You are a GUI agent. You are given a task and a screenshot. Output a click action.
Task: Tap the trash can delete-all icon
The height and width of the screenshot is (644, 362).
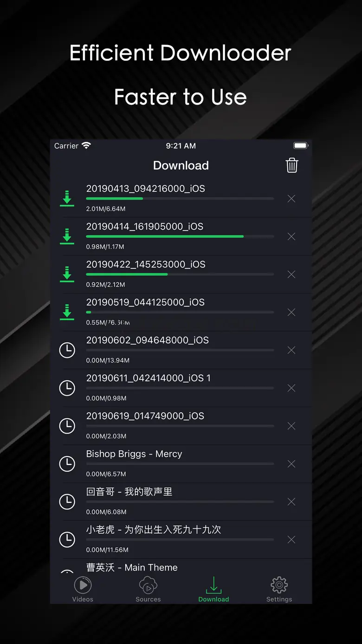[x=291, y=165]
